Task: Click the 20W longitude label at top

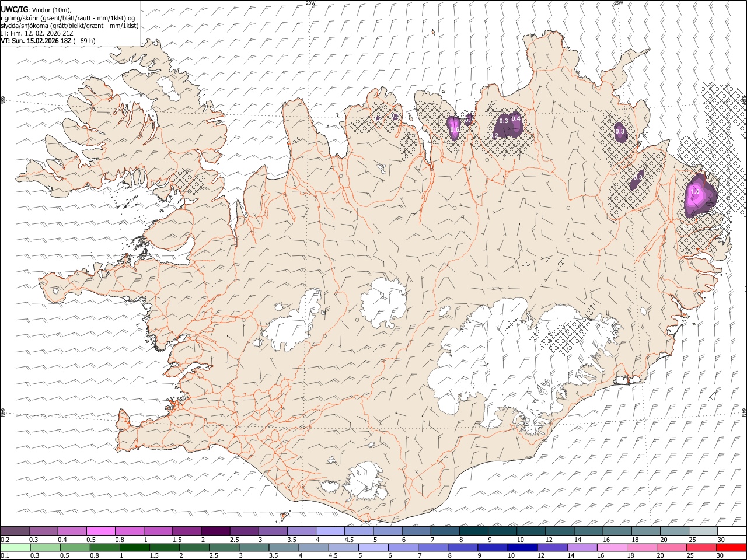Action: tap(310, 3)
